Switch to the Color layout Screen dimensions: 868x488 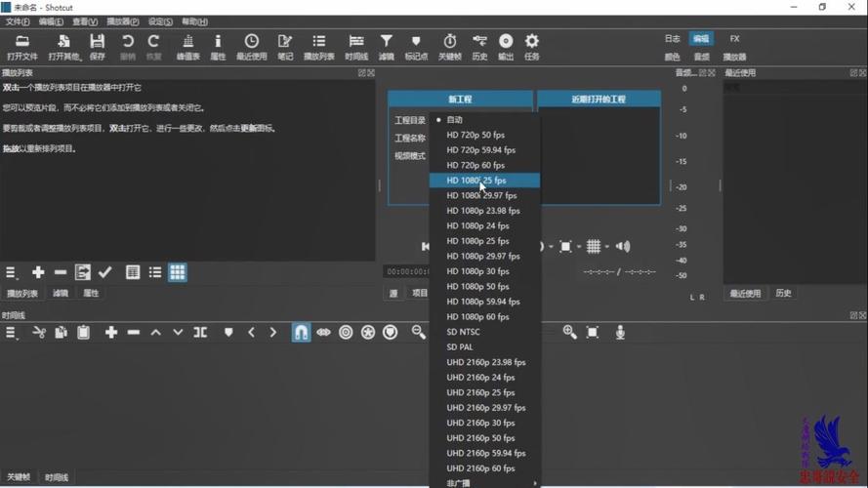point(672,57)
